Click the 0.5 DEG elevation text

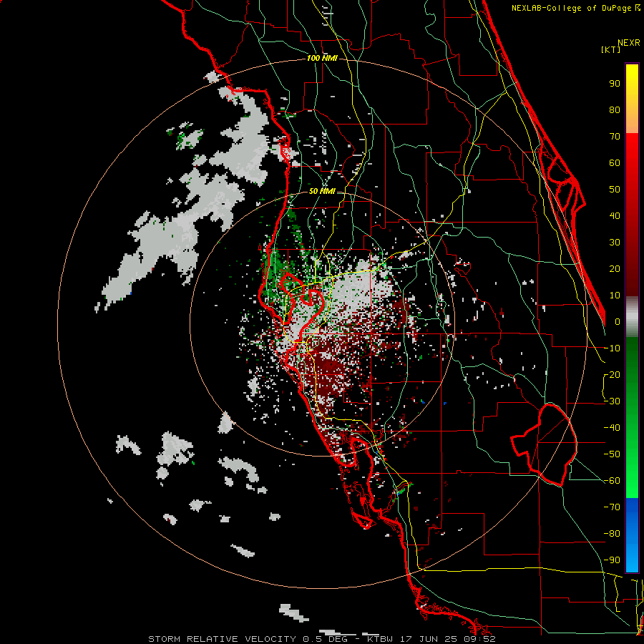(325, 639)
